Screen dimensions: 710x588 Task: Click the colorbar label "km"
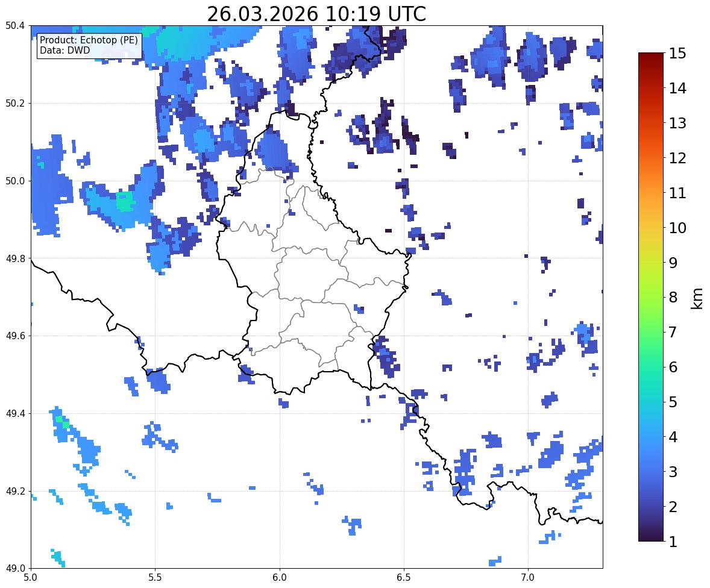(697, 299)
